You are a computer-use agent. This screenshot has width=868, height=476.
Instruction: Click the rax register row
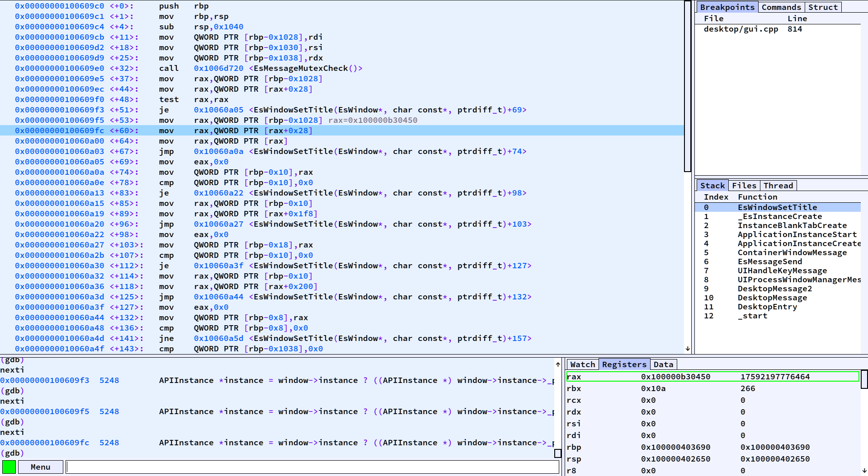[x=656, y=377]
